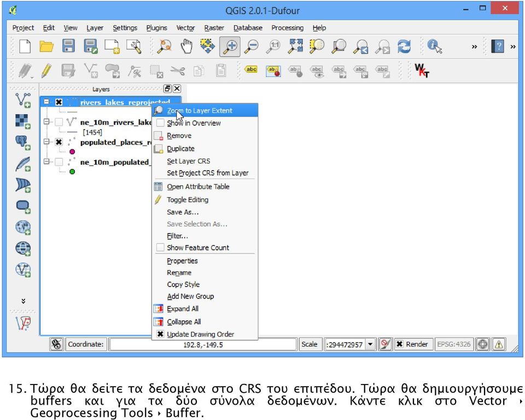
Task: Click the stop map rendering button
Action: point(386,345)
